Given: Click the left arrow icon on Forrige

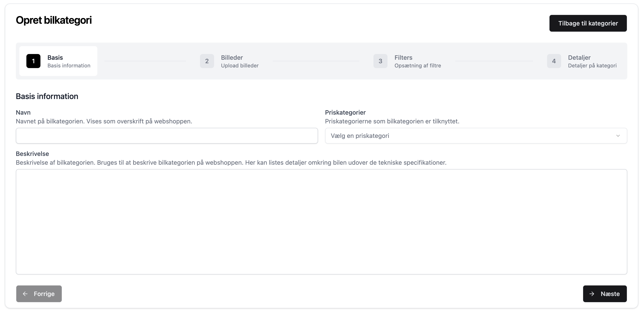Looking at the screenshot, I should click(25, 294).
